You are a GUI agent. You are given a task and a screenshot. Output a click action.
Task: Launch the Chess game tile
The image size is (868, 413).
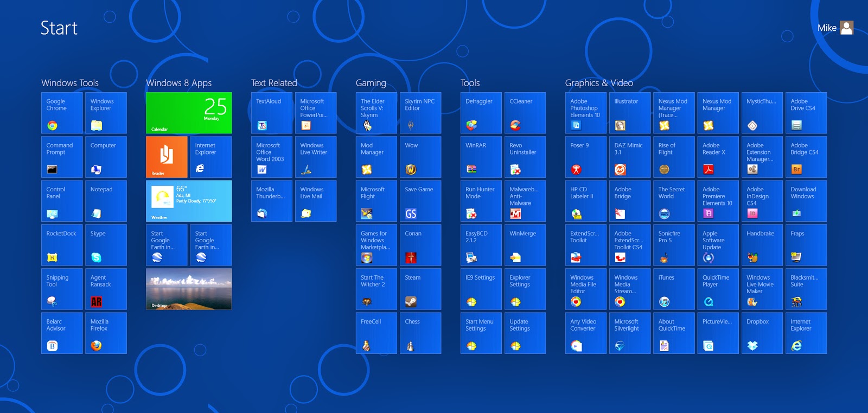click(x=420, y=333)
